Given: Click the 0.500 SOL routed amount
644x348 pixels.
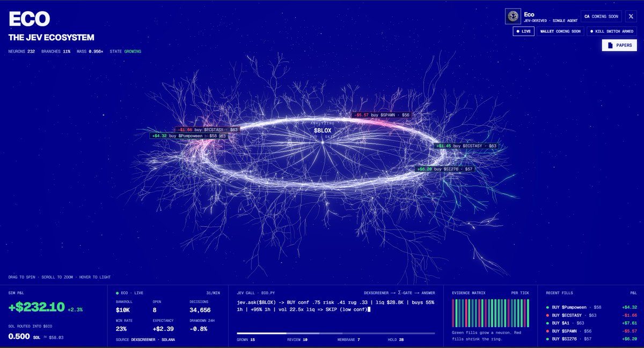Looking at the screenshot, I should tap(19, 336).
